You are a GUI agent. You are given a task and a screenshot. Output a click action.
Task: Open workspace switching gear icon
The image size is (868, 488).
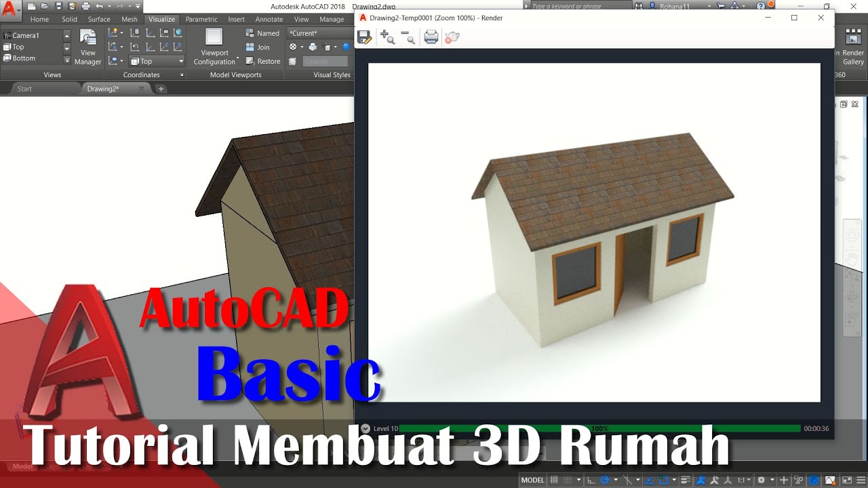[x=762, y=480]
